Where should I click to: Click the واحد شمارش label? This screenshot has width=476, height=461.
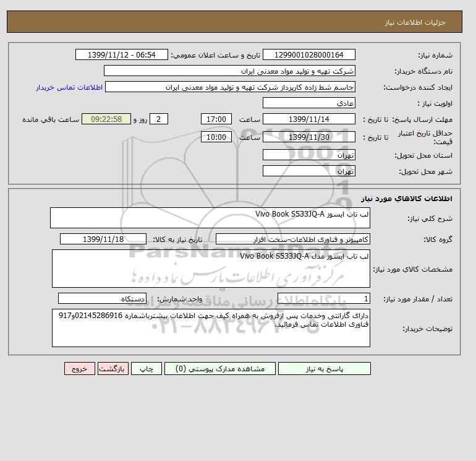coord(179,299)
